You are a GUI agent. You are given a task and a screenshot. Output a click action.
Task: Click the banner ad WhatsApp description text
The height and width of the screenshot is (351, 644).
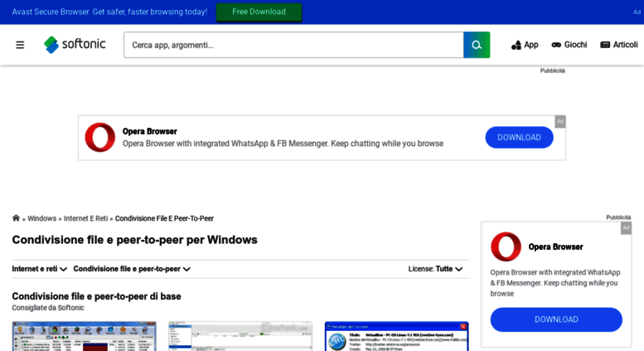click(x=283, y=144)
